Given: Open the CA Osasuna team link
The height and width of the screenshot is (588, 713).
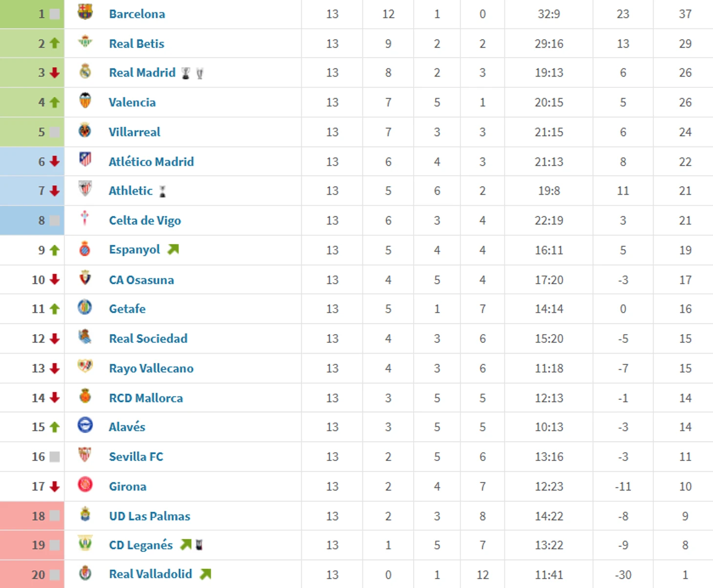Looking at the screenshot, I should (141, 280).
